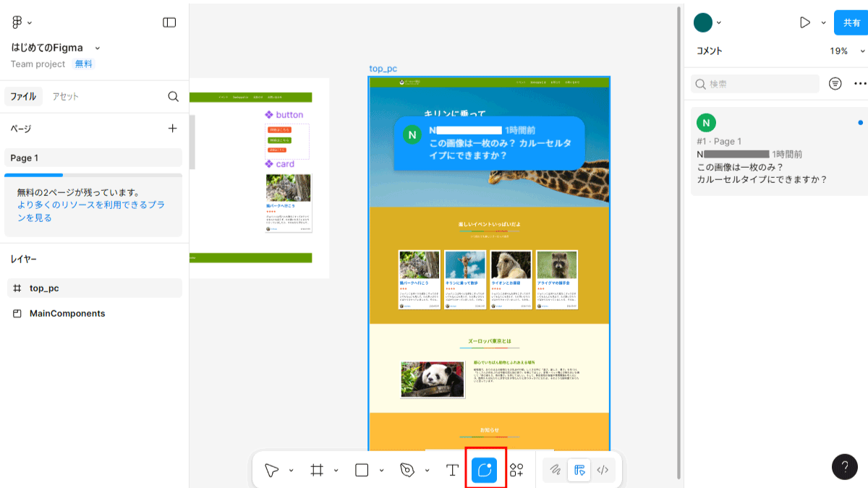Select the Text tool
The image size is (868, 488).
[x=452, y=470]
